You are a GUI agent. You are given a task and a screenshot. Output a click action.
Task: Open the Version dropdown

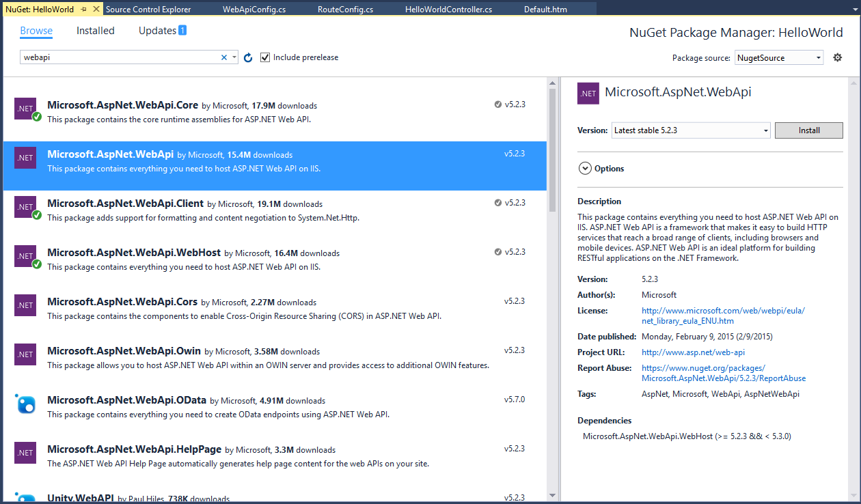click(765, 130)
